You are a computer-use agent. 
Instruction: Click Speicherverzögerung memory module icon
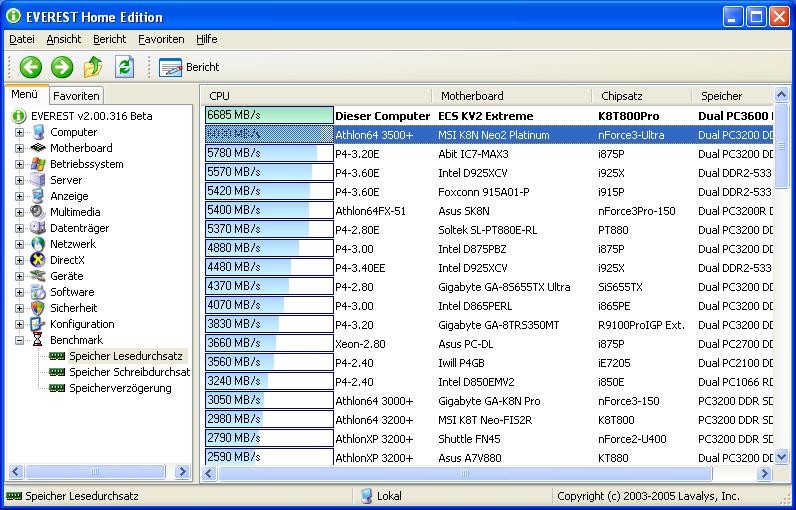coord(57,388)
